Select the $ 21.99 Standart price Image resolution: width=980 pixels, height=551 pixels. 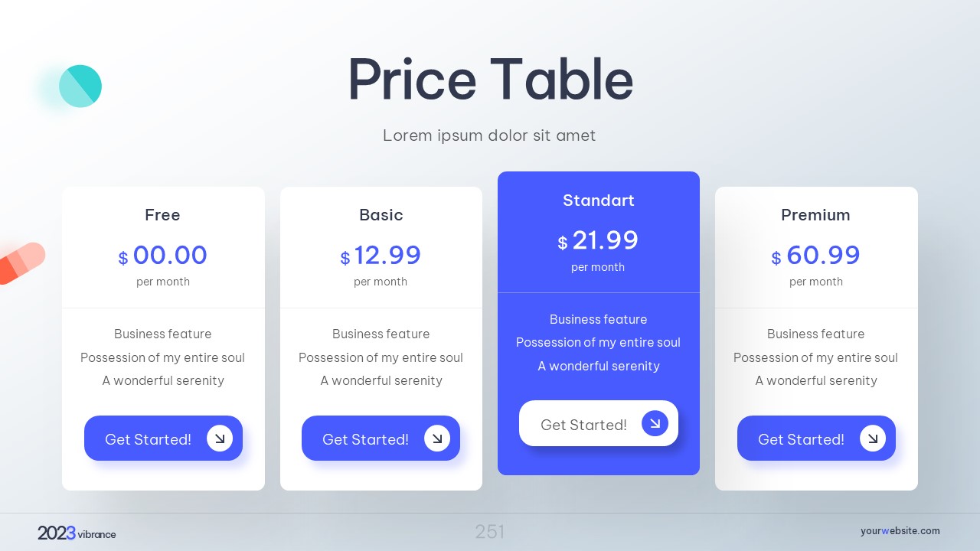(x=598, y=241)
